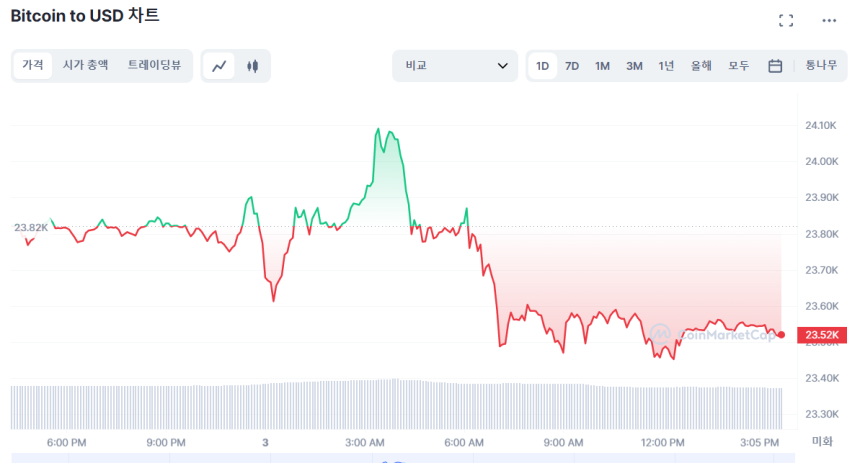Viewport: 860px width, 463px height.
Task: Click the 통나무 log scale button
Action: click(821, 66)
